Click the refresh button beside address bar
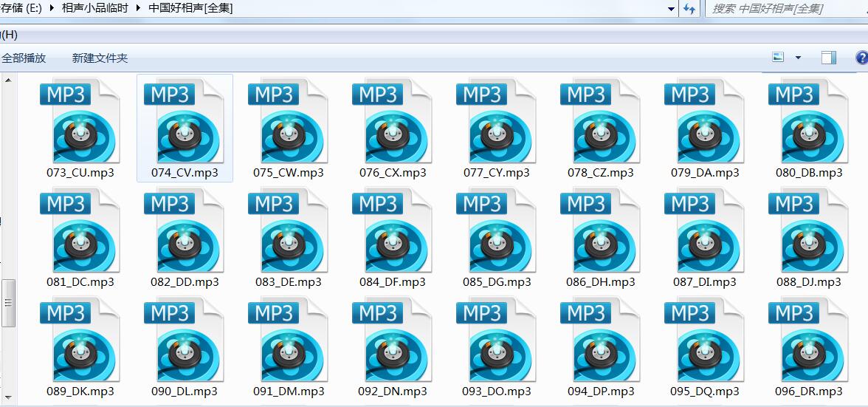 689,9
